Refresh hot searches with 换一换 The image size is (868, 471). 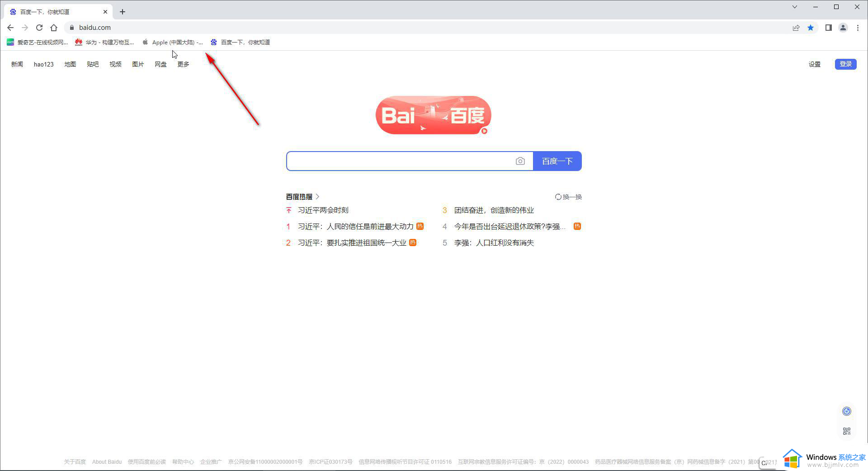coord(568,197)
